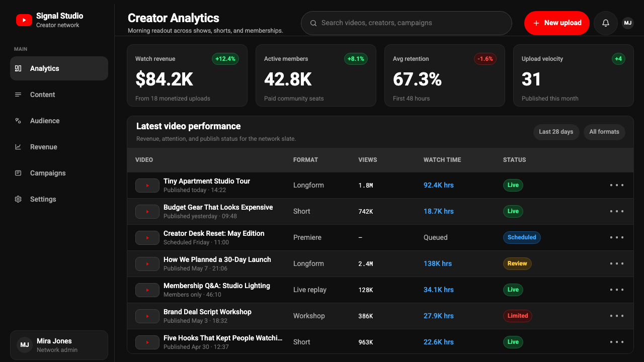Click the Live badge for Membership Q&A
Image resolution: width=644 pixels, height=362 pixels.
coord(513,290)
